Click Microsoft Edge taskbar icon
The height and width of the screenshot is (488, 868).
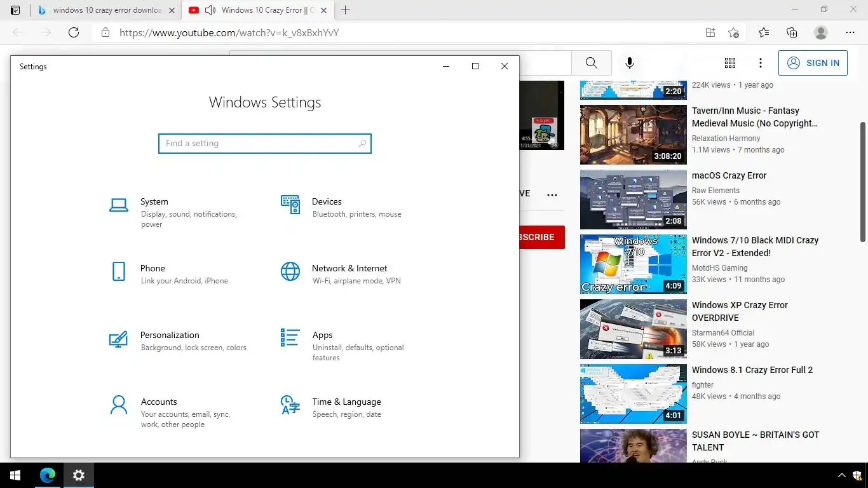pyautogui.click(x=47, y=475)
